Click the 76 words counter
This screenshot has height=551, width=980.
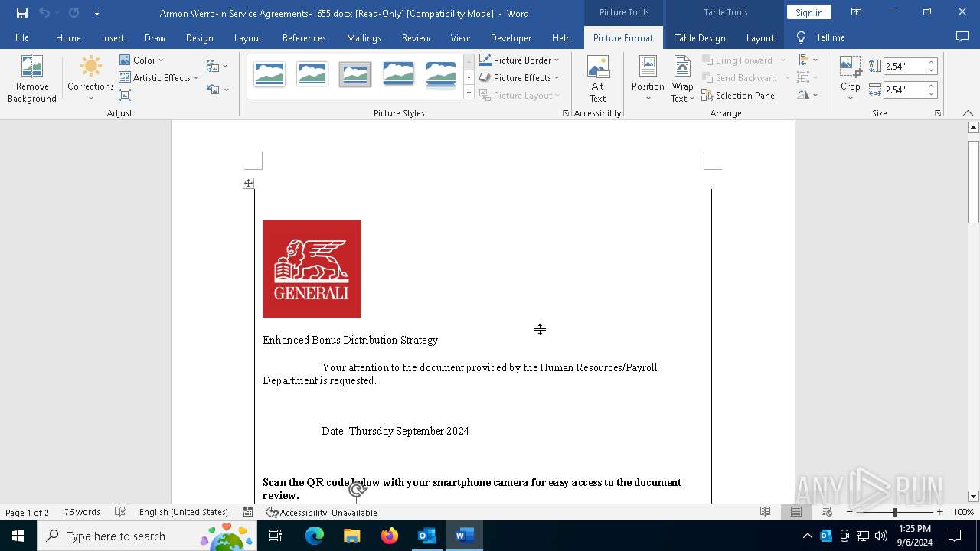click(82, 512)
